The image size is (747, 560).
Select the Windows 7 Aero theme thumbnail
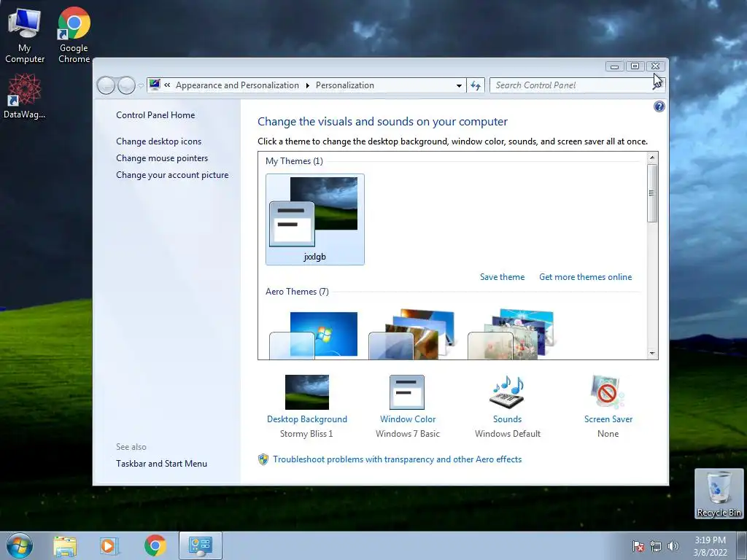click(x=314, y=335)
